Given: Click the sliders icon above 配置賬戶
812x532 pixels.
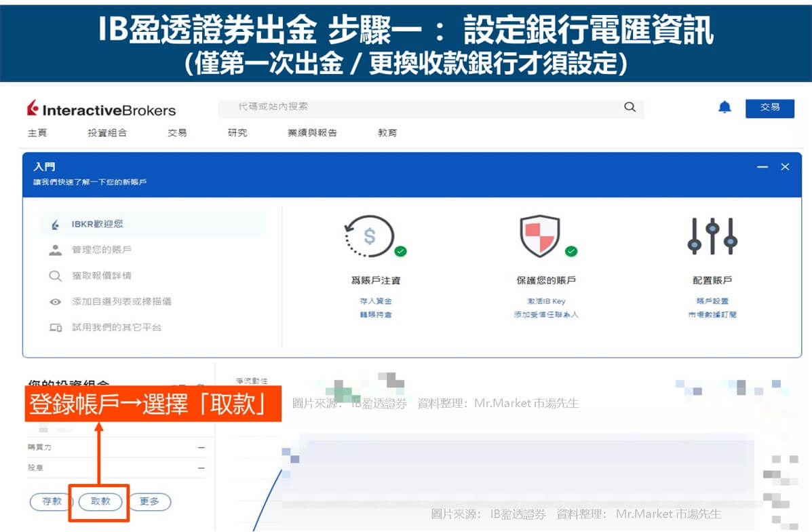Looking at the screenshot, I should [x=712, y=236].
